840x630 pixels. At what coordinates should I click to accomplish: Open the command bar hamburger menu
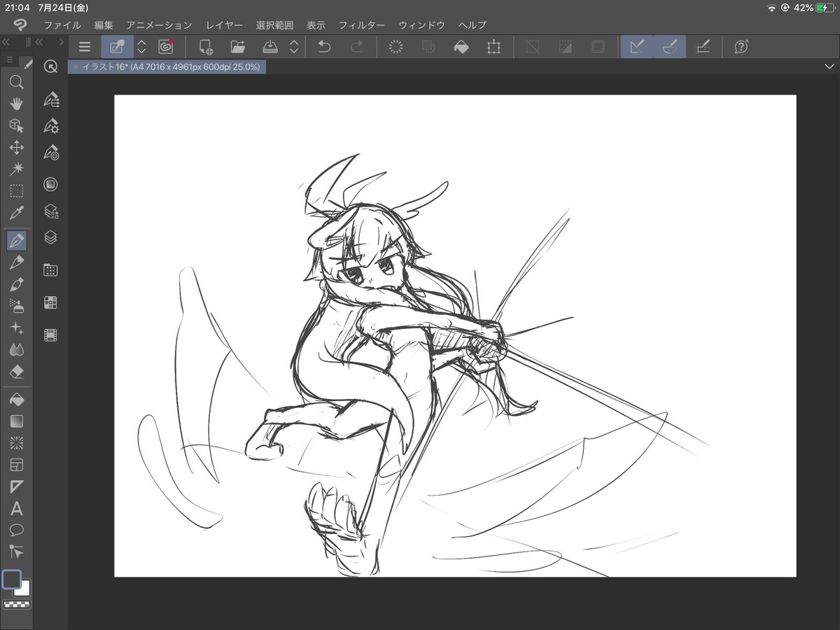click(85, 47)
